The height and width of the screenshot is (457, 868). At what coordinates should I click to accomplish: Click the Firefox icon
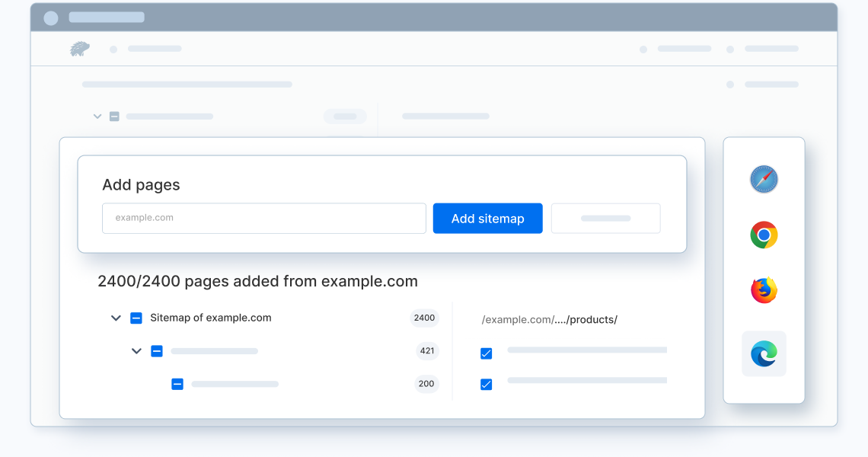[x=764, y=290]
